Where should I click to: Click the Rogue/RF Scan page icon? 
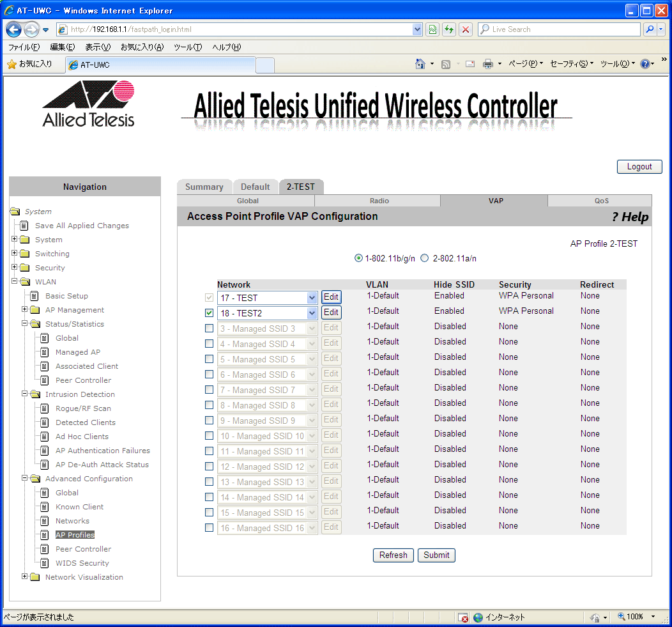[x=45, y=408]
